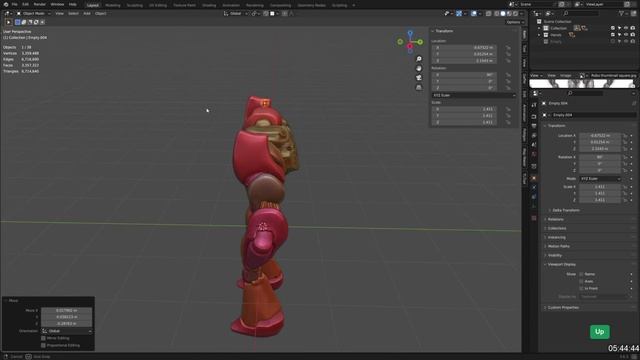Click the Object properties tab icon
Screen dimensions: 640x360
tap(534, 178)
